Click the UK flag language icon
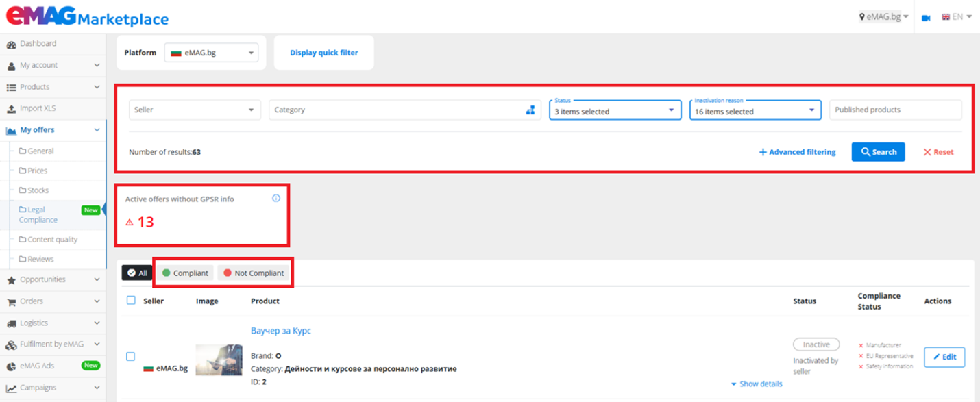Viewport: 980px width, 402px height. [946, 17]
